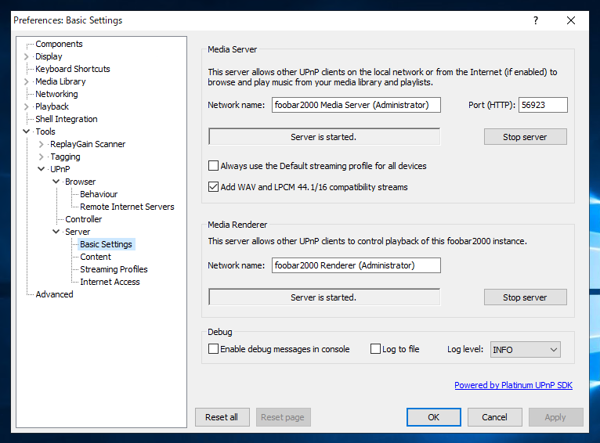Select Display label in tree
The image size is (600, 443).
pyautogui.click(x=49, y=57)
